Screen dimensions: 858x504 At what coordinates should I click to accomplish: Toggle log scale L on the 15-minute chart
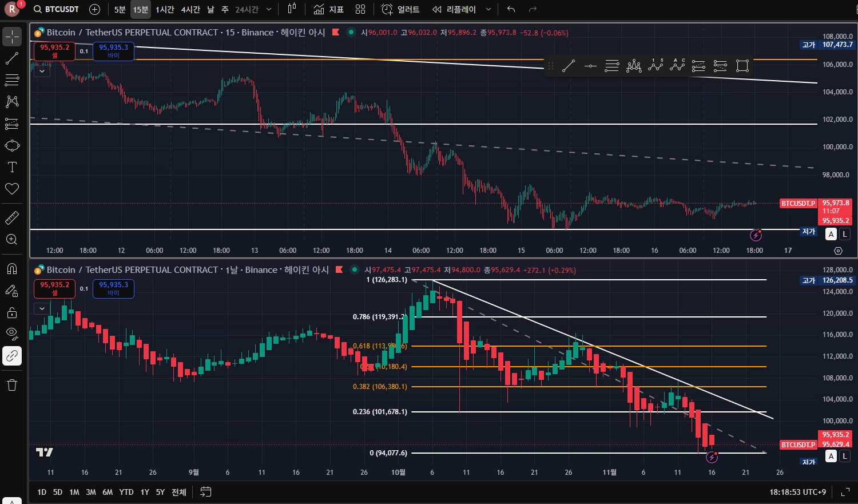(845, 234)
